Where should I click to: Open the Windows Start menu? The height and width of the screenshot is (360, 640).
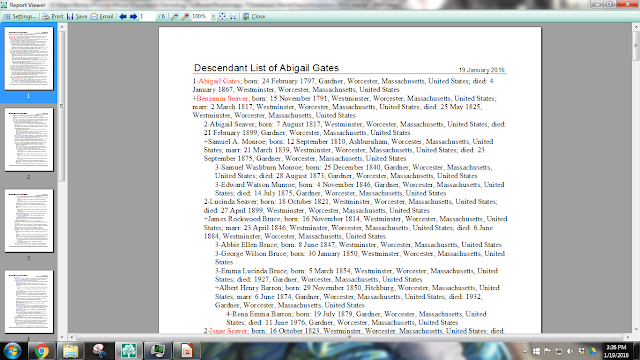[12, 351]
